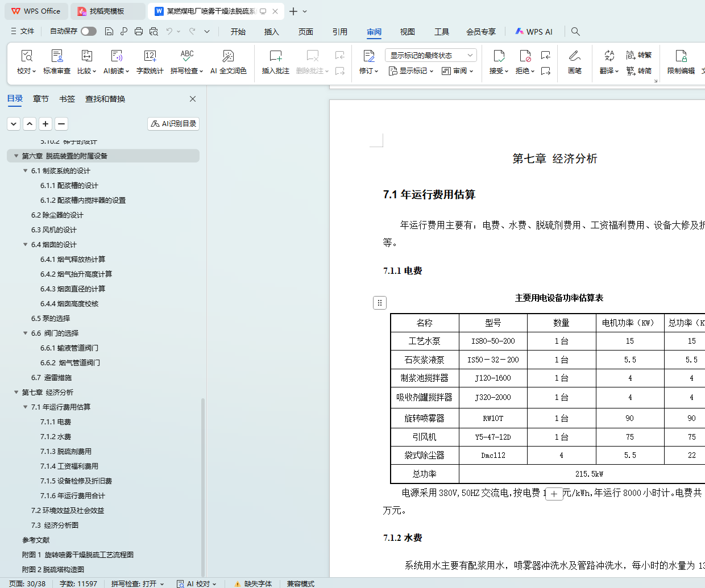Click the undo arrow icon
The width and height of the screenshot is (705, 588).
(169, 31)
